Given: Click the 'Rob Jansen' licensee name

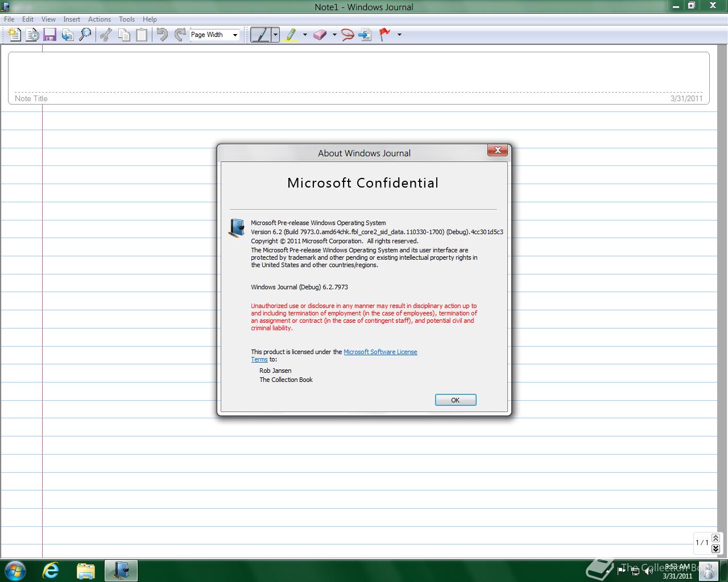Looking at the screenshot, I should [x=275, y=371].
